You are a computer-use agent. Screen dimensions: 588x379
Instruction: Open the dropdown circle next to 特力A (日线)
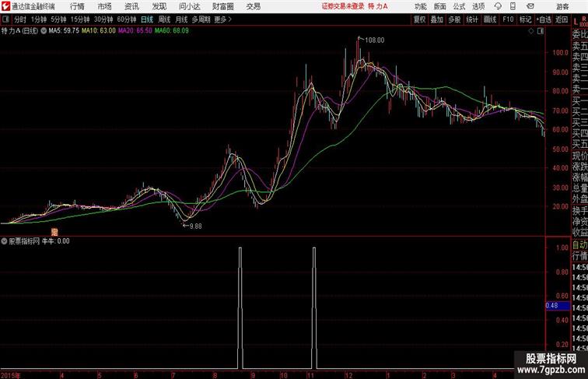pos(44,31)
